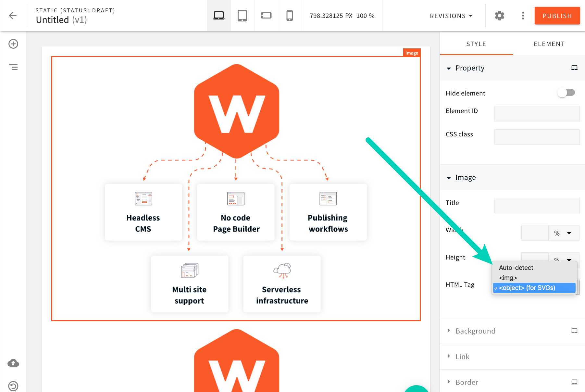
Task: Open the Width unit dropdown
Action: (x=564, y=233)
